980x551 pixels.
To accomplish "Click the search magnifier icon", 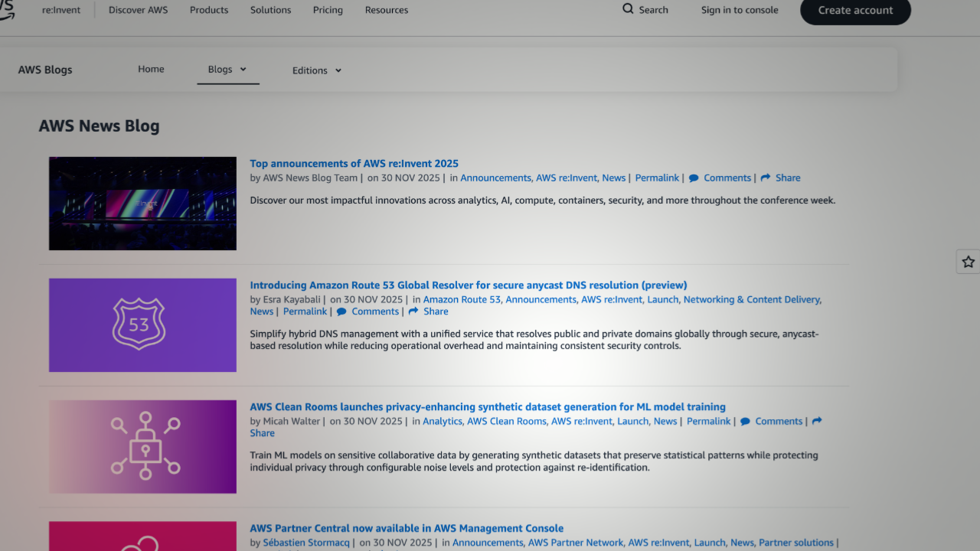I will (628, 9).
